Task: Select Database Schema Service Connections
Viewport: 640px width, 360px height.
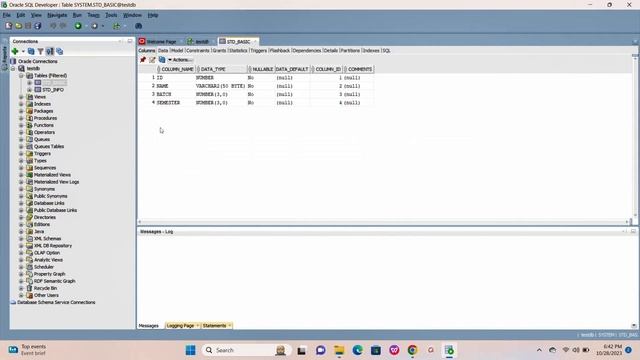Action: 56,302
